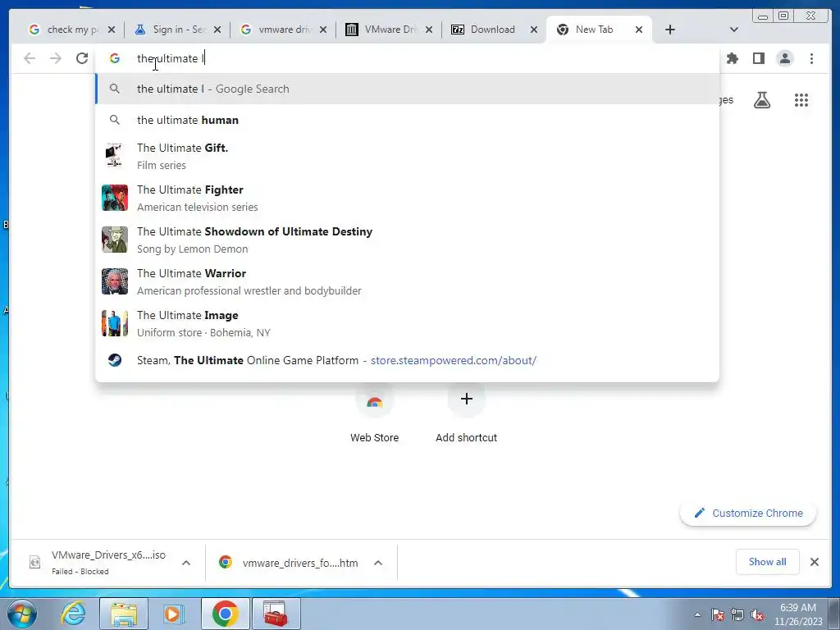Choose 'The Ultimate Fighter' suggestion
Screen dimensions: 840x630
[407, 198]
